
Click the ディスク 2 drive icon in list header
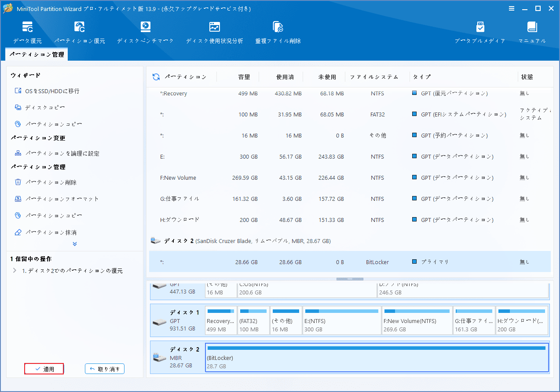[155, 241]
